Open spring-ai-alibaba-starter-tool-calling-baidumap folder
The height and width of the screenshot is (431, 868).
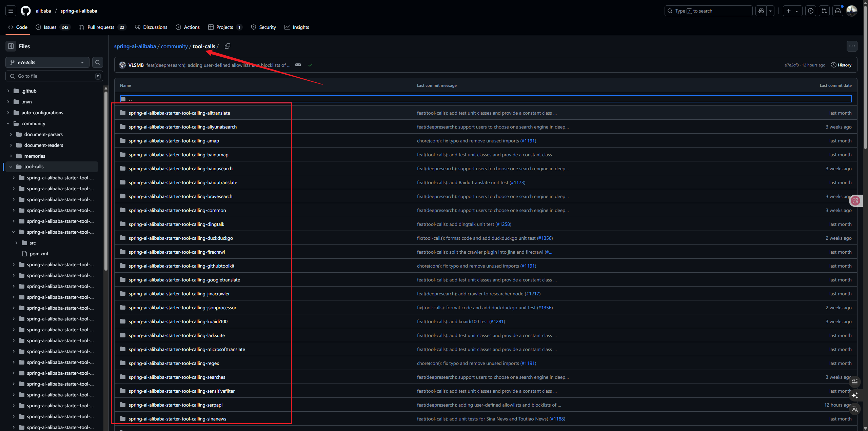[x=178, y=155]
